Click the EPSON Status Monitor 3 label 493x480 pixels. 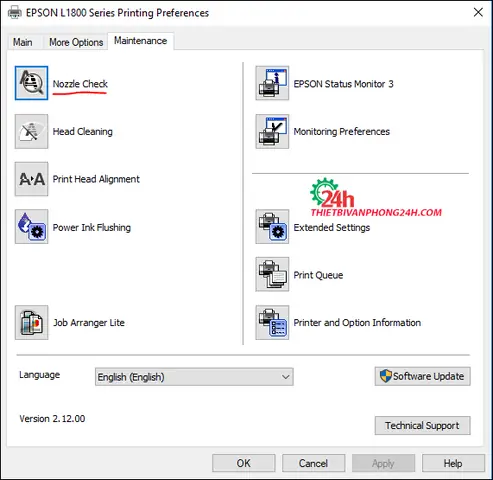click(x=343, y=84)
